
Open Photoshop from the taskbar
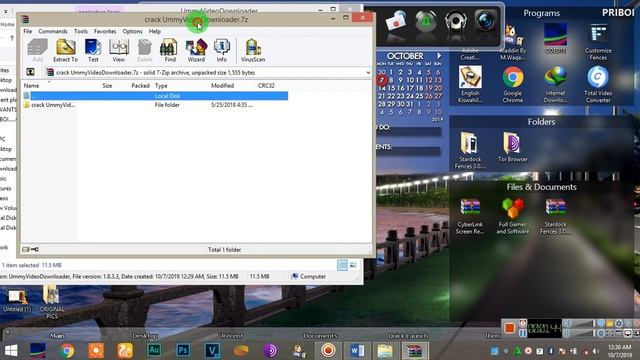[x=183, y=351]
